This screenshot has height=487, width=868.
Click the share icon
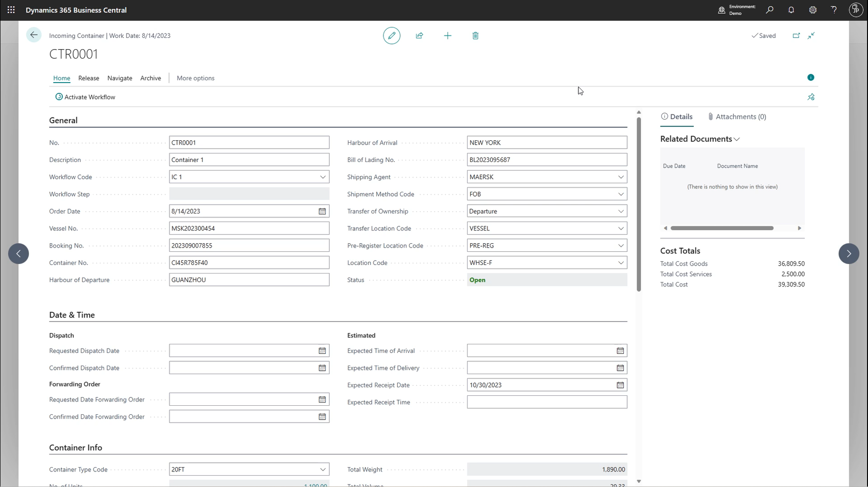419,35
